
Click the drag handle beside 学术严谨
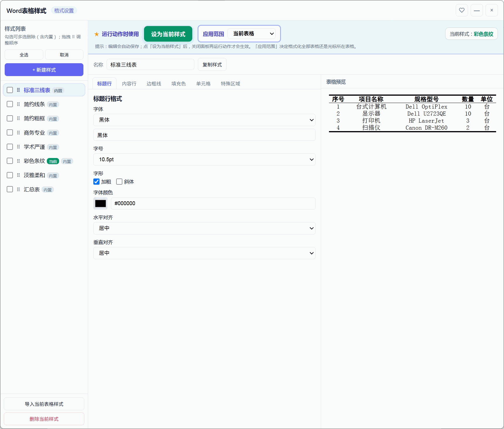18,147
